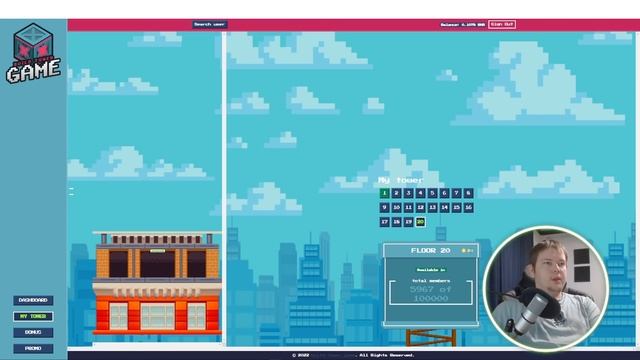Click the Balance amount in header
The height and width of the screenshot is (360, 640).
click(x=463, y=25)
